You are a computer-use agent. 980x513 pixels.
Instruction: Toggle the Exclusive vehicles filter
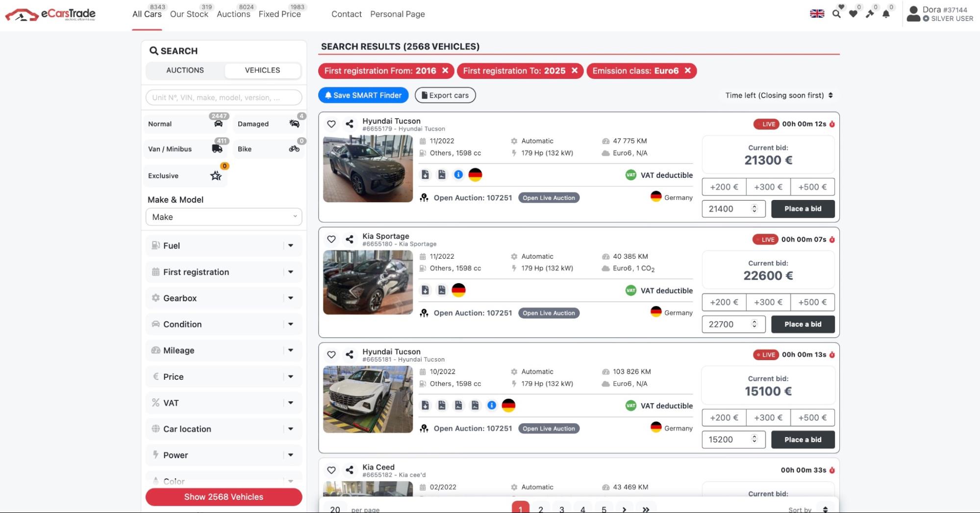tap(185, 176)
